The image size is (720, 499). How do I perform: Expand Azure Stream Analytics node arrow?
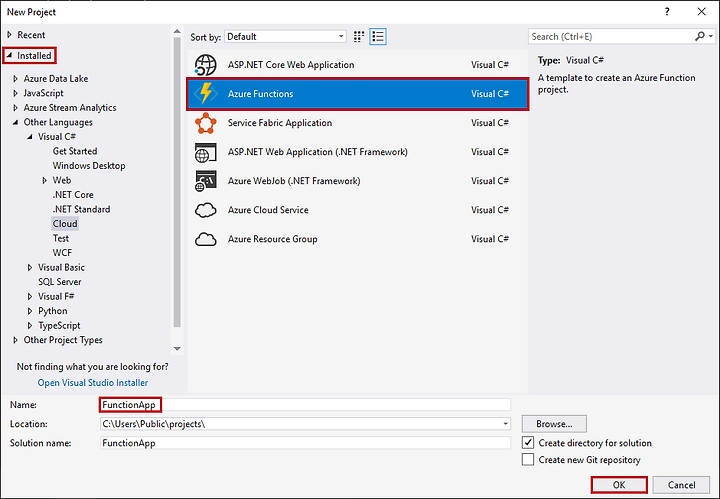pyautogui.click(x=16, y=108)
